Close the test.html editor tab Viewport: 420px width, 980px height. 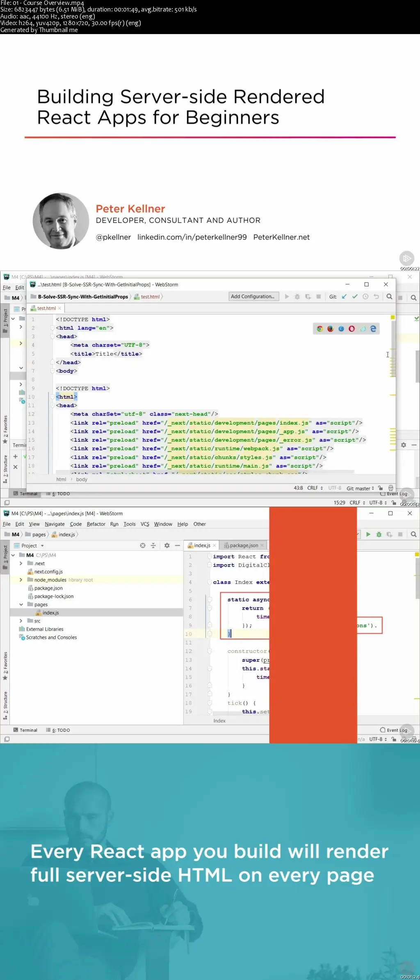click(x=59, y=308)
